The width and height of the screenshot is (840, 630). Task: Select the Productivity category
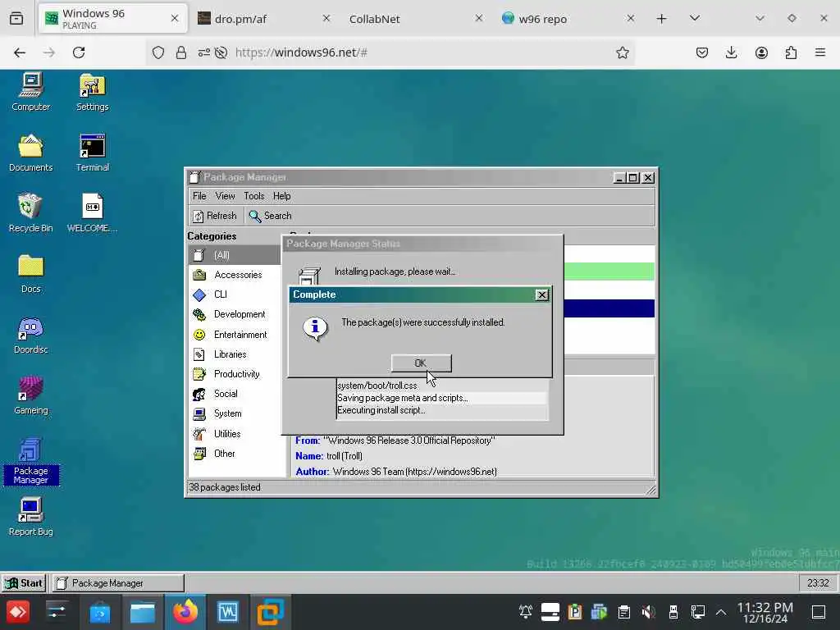click(x=234, y=374)
